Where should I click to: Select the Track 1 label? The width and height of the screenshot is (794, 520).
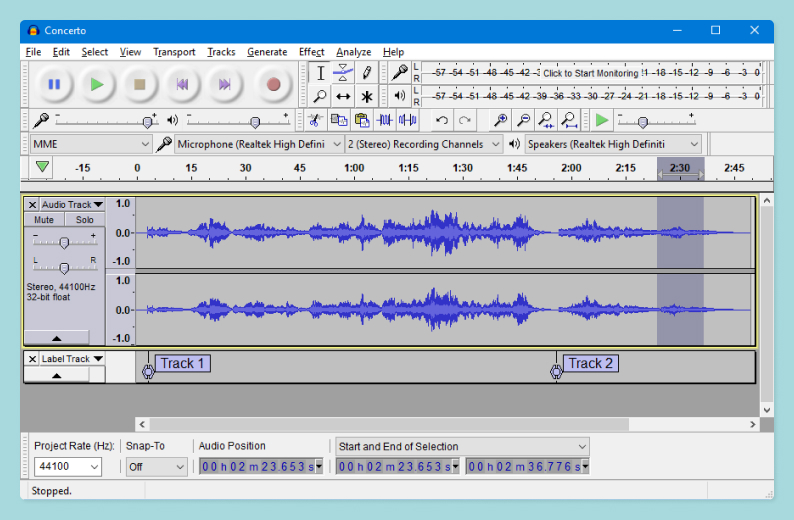click(x=182, y=364)
